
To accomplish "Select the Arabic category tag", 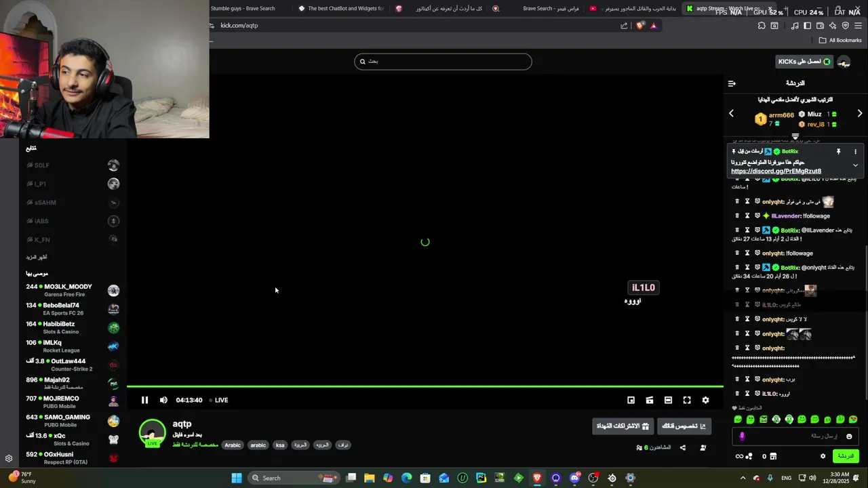I will click(233, 445).
